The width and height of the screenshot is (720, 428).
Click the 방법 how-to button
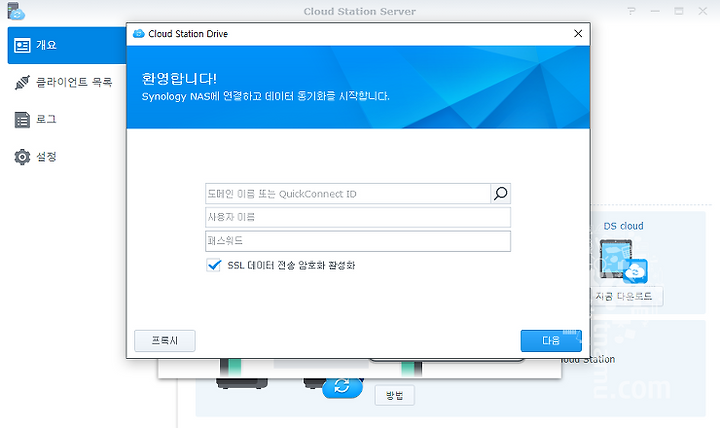point(394,395)
